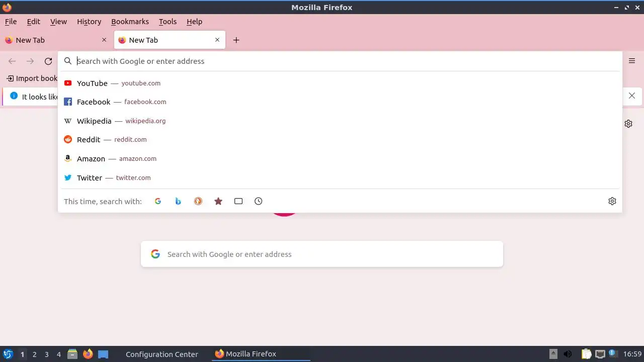Image resolution: width=644 pixels, height=362 pixels.
Task: Open a new tab with plus button
Action: (x=236, y=40)
